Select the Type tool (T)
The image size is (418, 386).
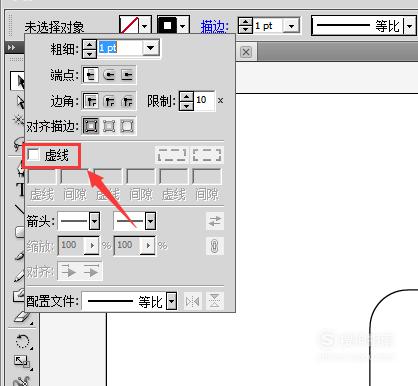tap(21, 190)
